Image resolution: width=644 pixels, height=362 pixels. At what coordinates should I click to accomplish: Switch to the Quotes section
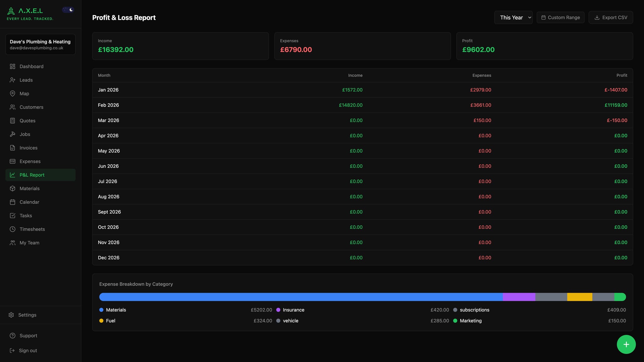coord(27,120)
